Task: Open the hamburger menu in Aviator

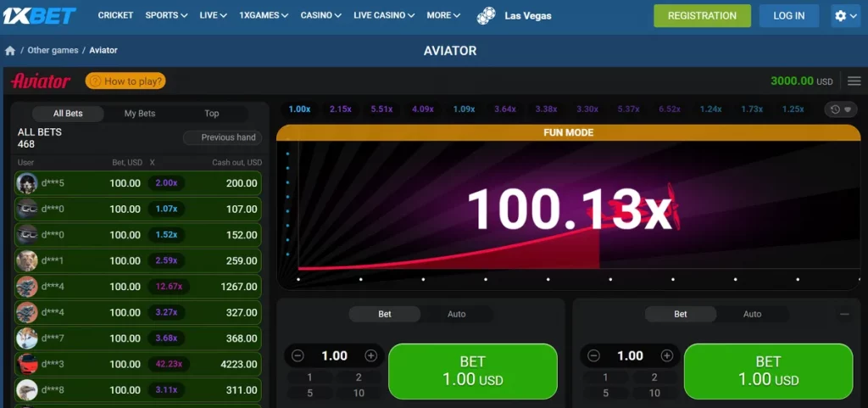Action: click(854, 81)
